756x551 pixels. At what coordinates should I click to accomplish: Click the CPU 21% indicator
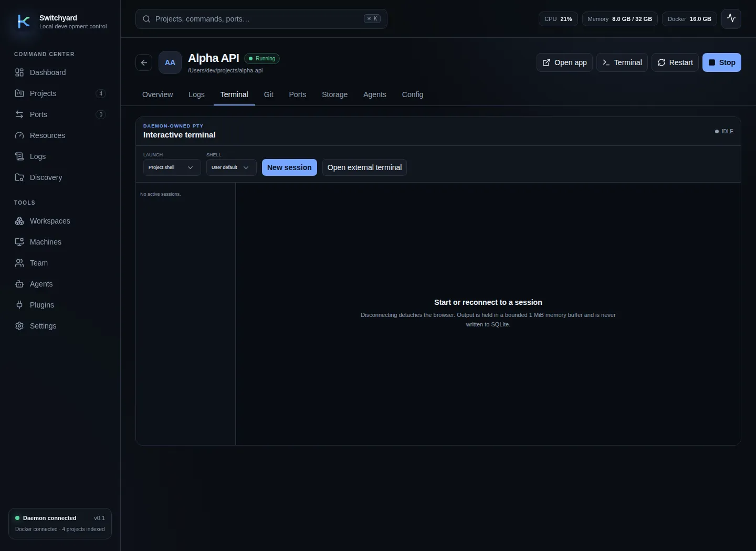pyautogui.click(x=558, y=19)
